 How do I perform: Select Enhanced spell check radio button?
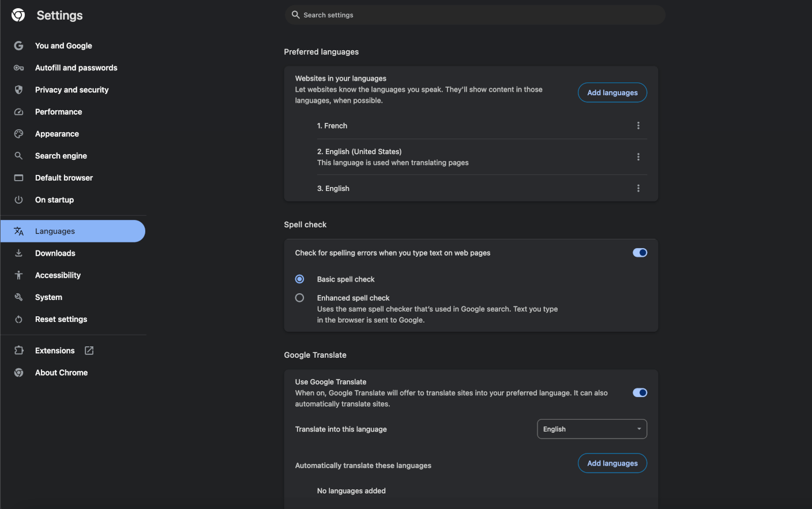[299, 298]
